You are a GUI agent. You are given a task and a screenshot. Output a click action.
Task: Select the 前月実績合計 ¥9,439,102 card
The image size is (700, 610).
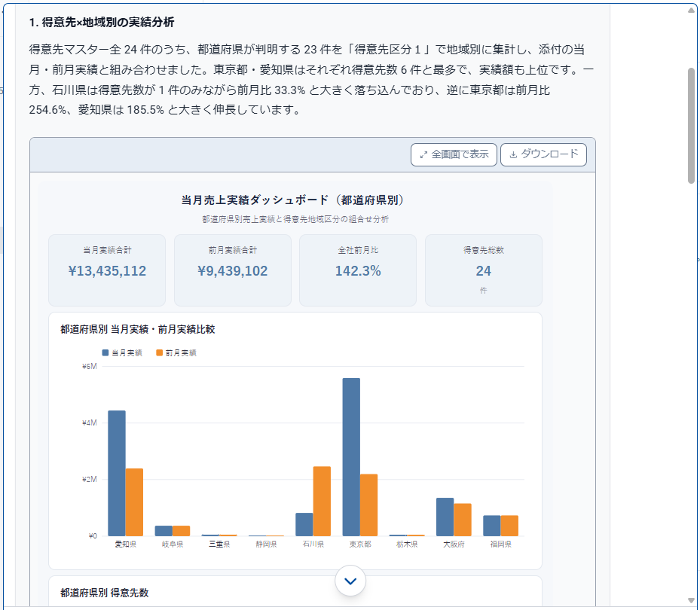point(233,270)
